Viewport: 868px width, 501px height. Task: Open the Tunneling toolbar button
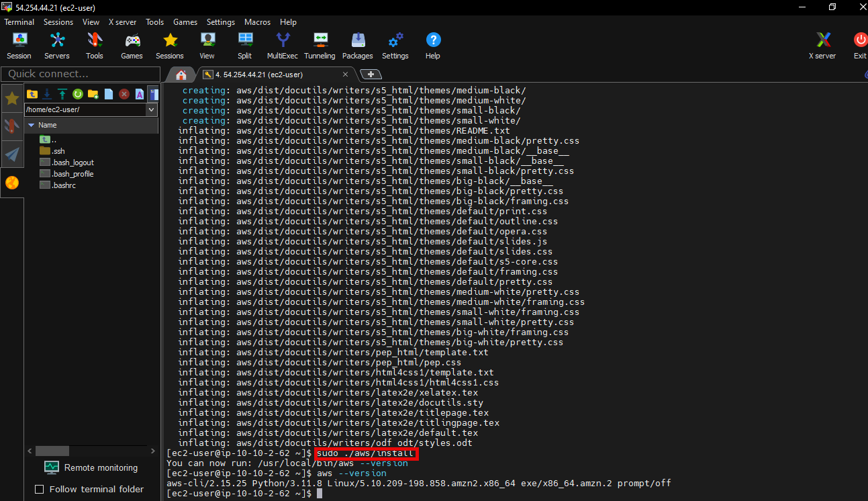320,46
